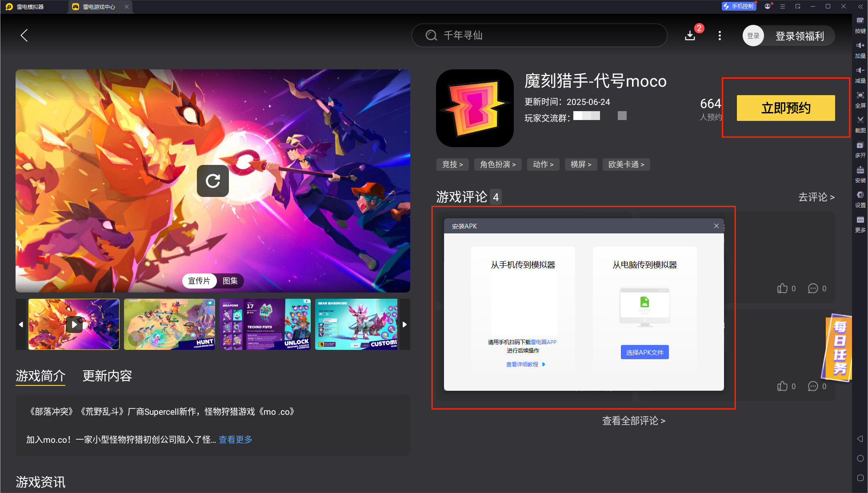Select the HUNT screenshot thumbnail

pos(169,324)
